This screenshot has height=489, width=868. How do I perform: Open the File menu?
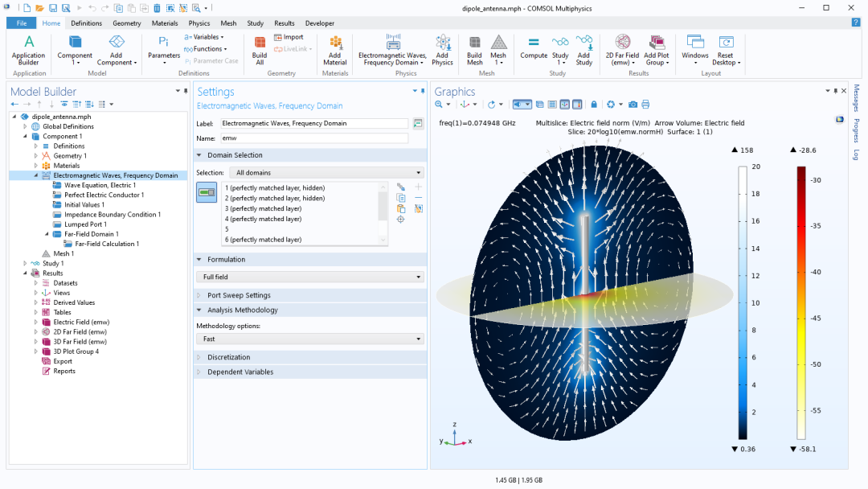point(22,23)
